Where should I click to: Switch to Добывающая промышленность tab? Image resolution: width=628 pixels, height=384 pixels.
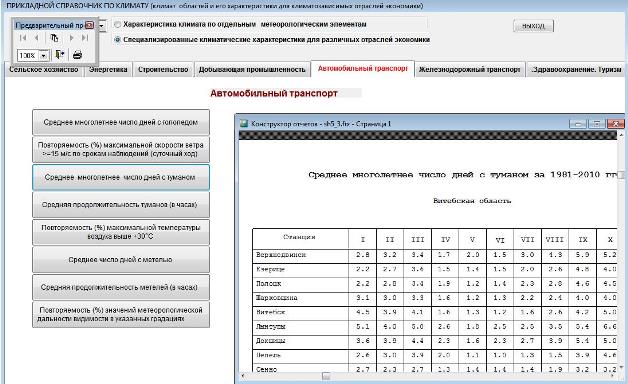point(252,70)
